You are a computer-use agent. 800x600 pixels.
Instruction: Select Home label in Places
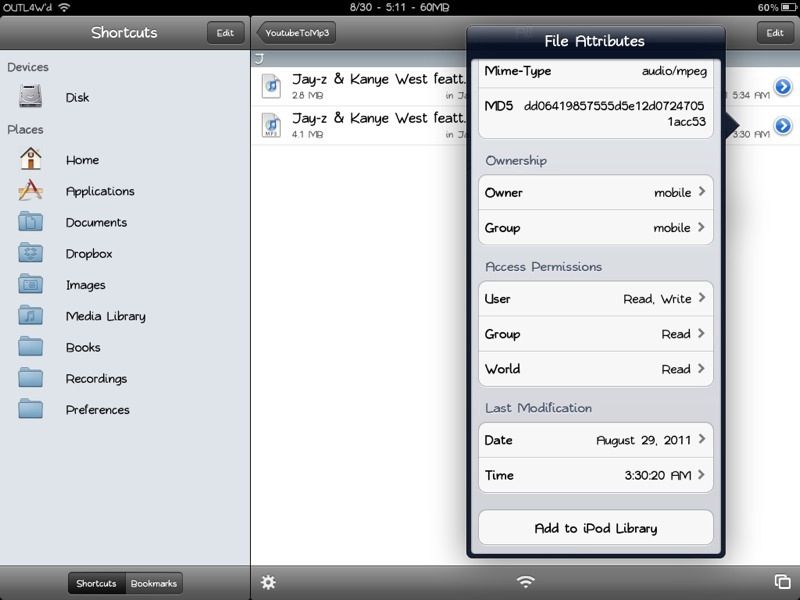[x=82, y=160]
